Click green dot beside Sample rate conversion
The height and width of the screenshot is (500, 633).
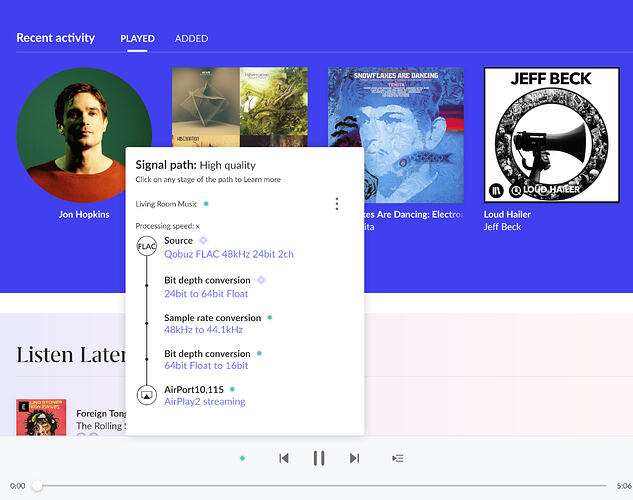tap(270, 318)
